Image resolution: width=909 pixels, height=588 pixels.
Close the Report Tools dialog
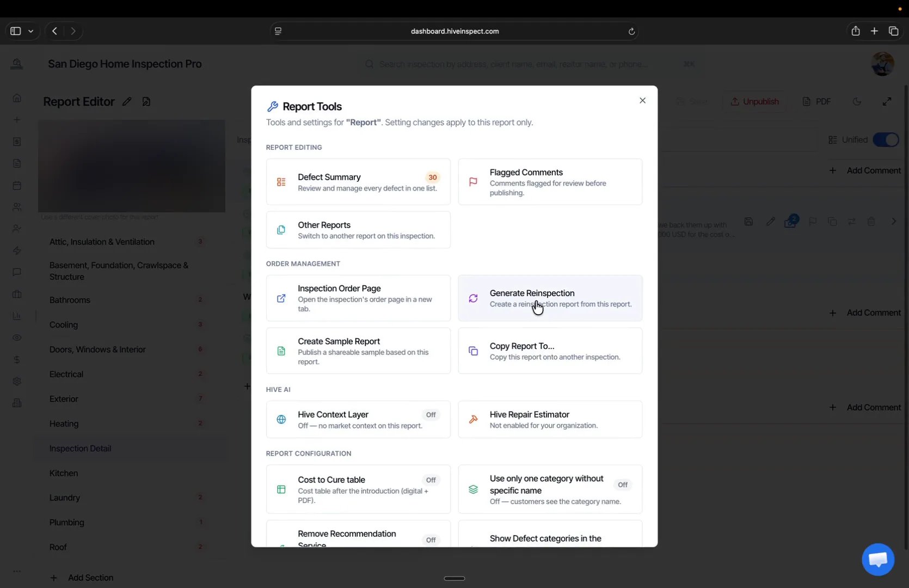point(642,101)
